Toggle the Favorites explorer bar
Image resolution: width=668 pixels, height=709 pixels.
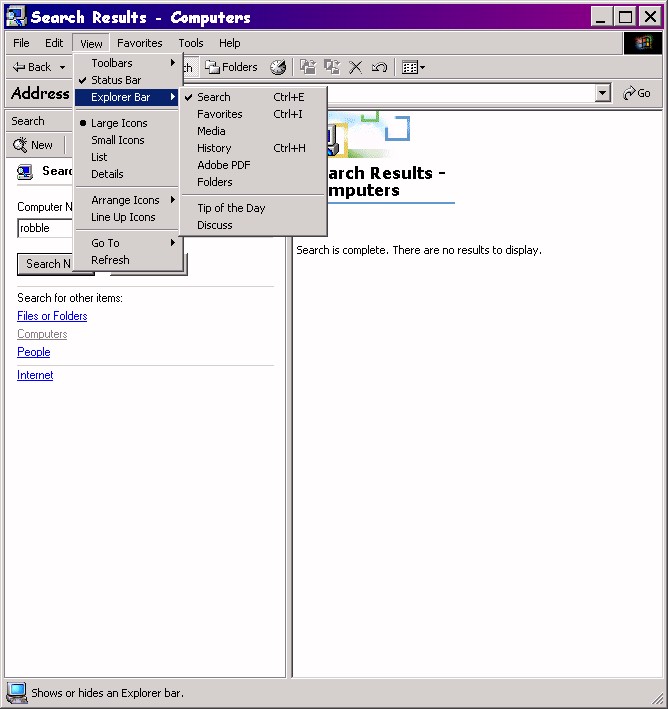point(253,114)
